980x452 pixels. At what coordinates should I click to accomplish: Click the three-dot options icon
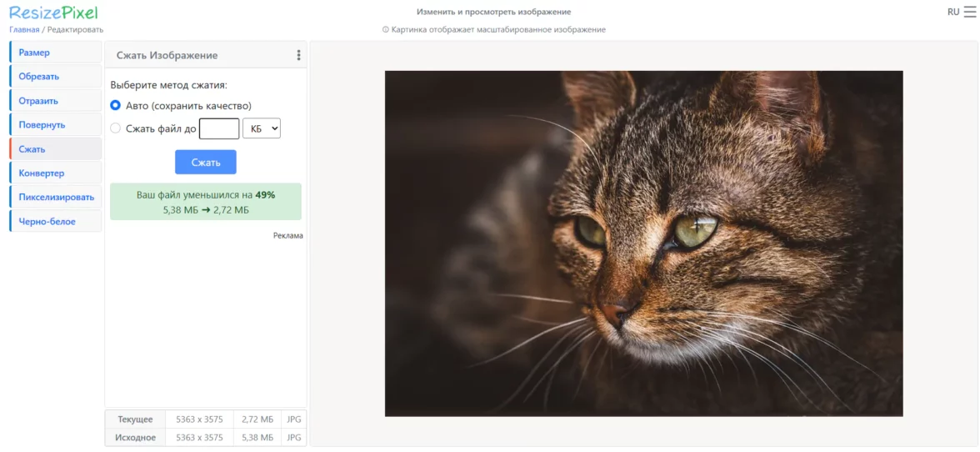coord(298,55)
